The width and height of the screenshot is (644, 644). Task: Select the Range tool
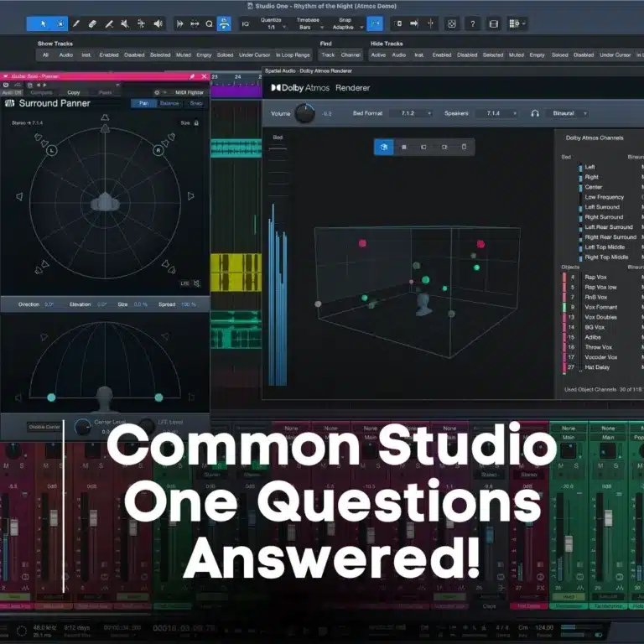[60, 23]
